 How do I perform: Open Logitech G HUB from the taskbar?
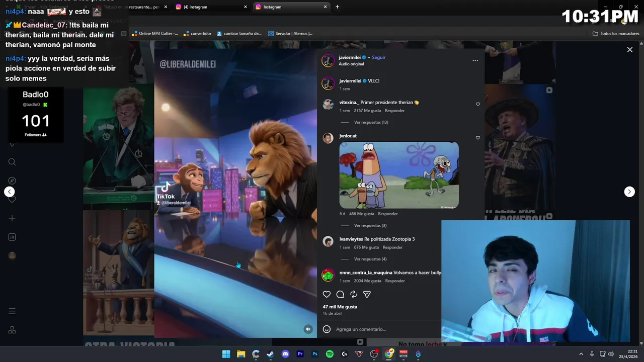click(x=345, y=354)
